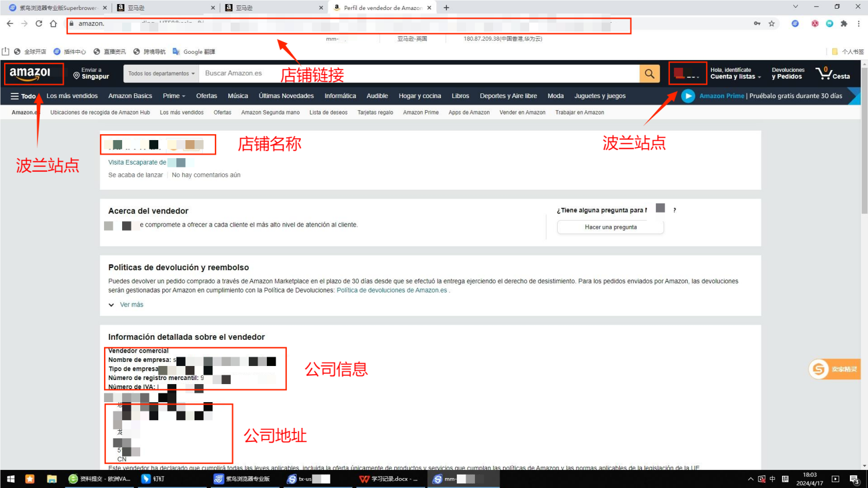Click the orange Amazon search magnifier button
This screenshot has height=488, width=868.
[x=649, y=74]
